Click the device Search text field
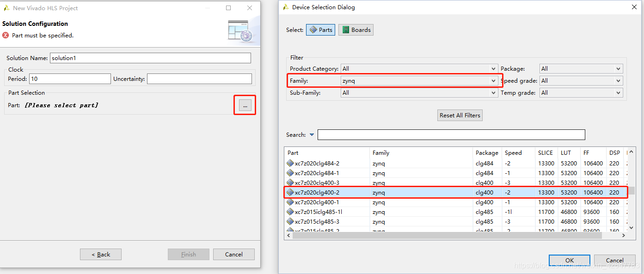 pyautogui.click(x=451, y=134)
